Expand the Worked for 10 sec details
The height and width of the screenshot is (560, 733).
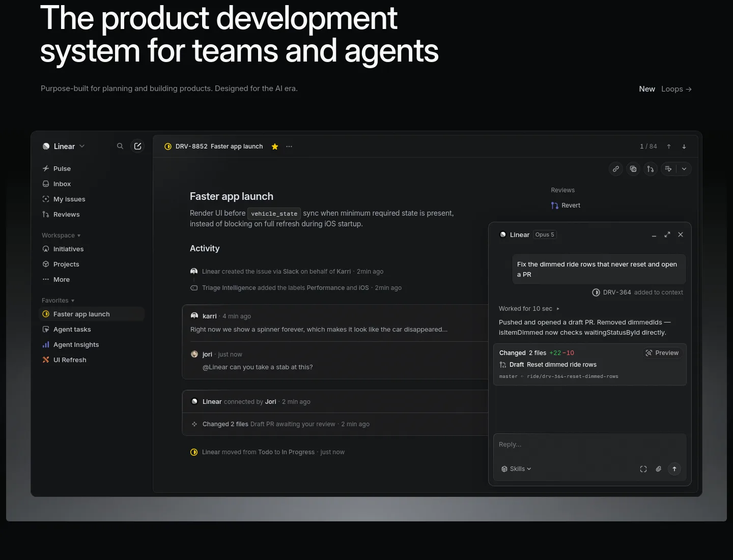(x=529, y=309)
